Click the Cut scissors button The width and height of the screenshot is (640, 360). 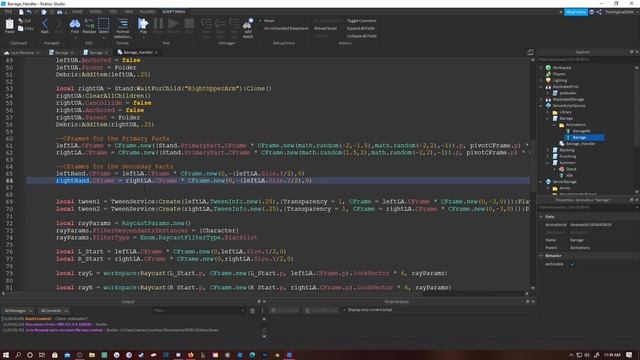tap(25, 20)
